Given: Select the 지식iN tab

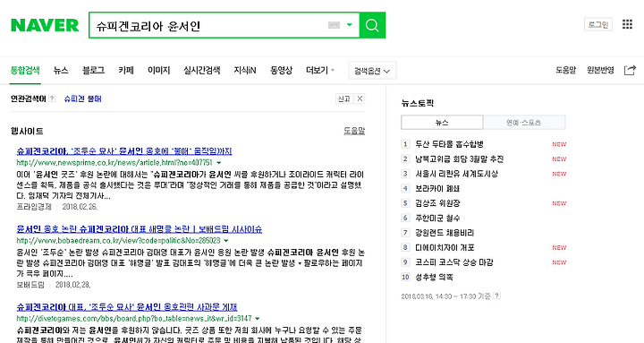Looking at the screenshot, I should [245, 71].
